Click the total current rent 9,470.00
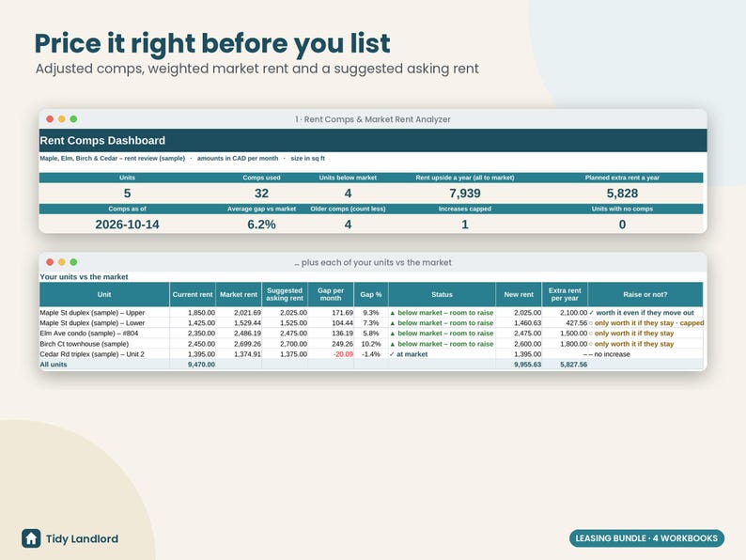 pyautogui.click(x=201, y=365)
